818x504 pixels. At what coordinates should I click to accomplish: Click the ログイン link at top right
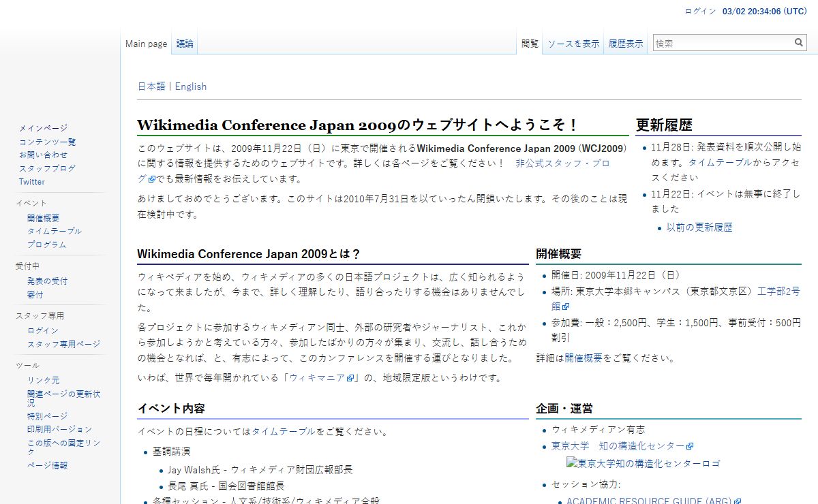pyautogui.click(x=700, y=12)
